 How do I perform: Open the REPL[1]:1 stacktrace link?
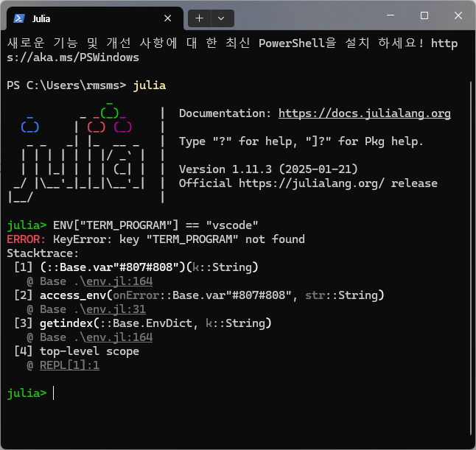pyautogui.click(x=69, y=365)
